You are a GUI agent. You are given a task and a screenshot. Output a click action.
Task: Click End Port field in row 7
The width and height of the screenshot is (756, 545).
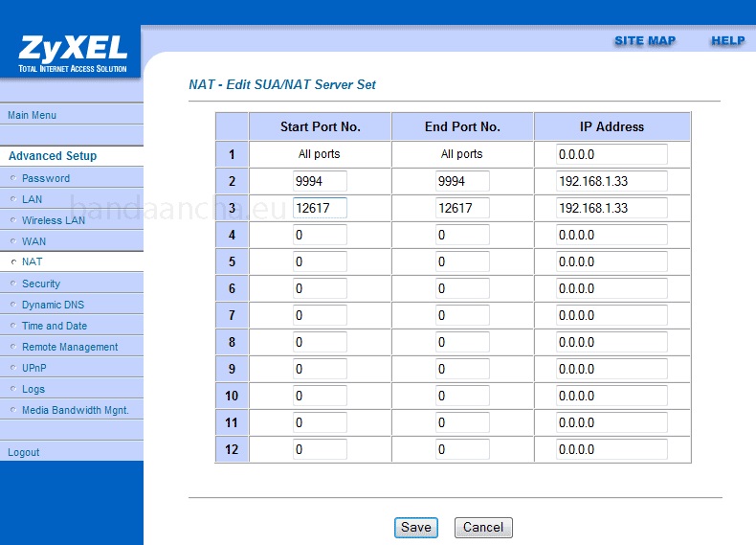[x=462, y=315]
